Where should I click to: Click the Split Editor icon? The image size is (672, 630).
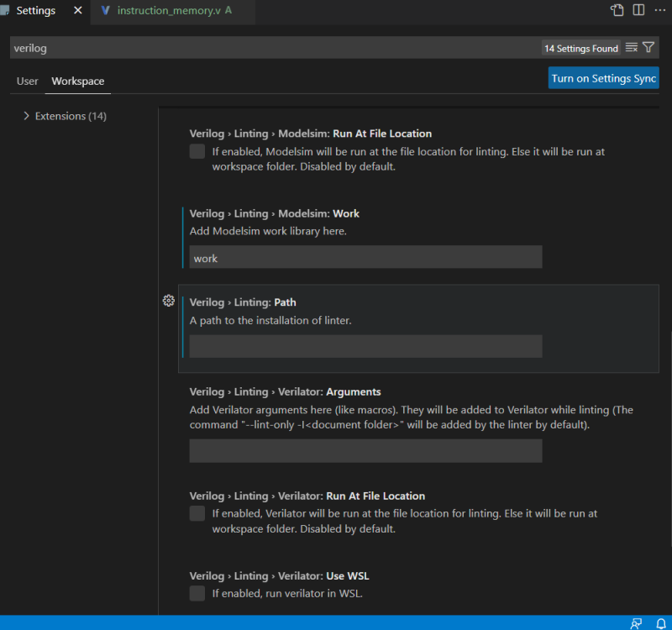click(x=640, y=9)
